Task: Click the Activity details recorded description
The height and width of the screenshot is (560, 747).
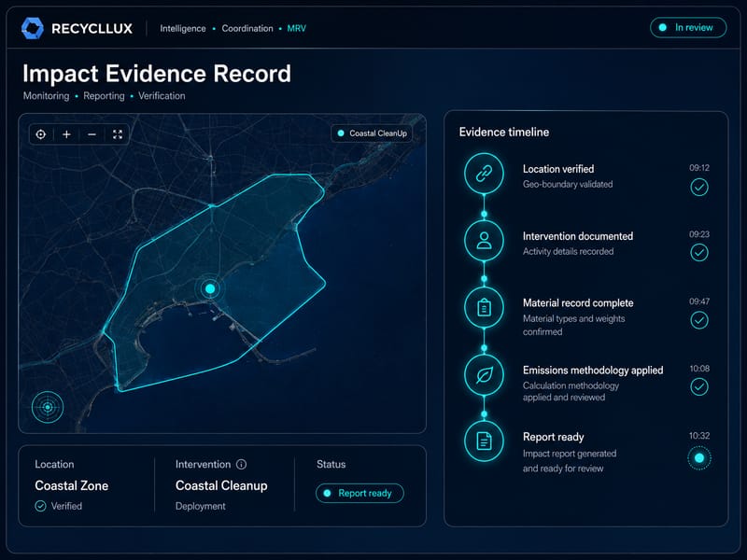Action: (568, 251)
